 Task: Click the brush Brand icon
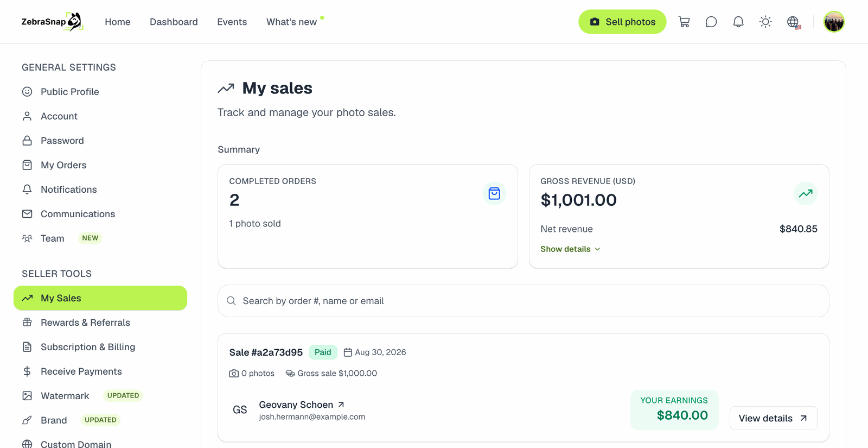pyautogui.click(x=27, y=420)
